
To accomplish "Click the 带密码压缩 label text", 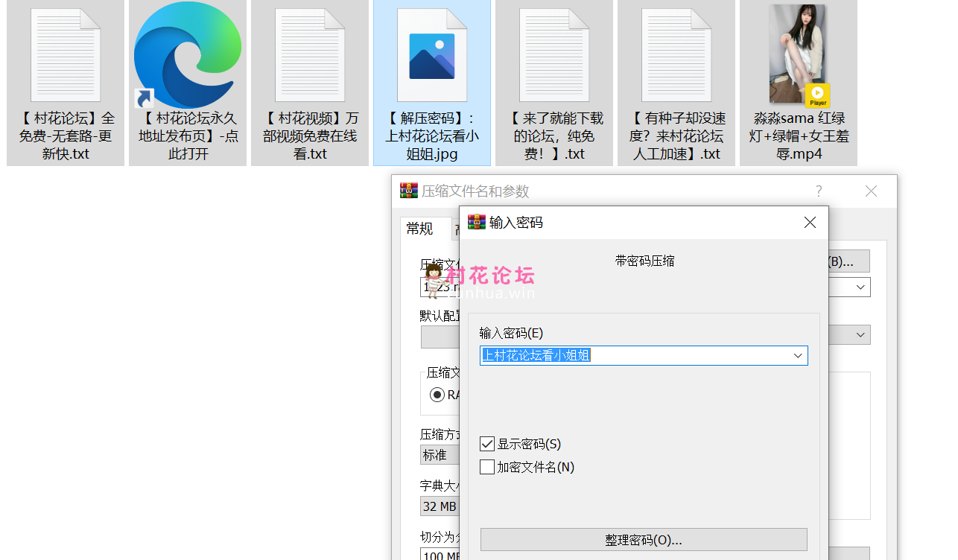I will click(x=644, y=261).
